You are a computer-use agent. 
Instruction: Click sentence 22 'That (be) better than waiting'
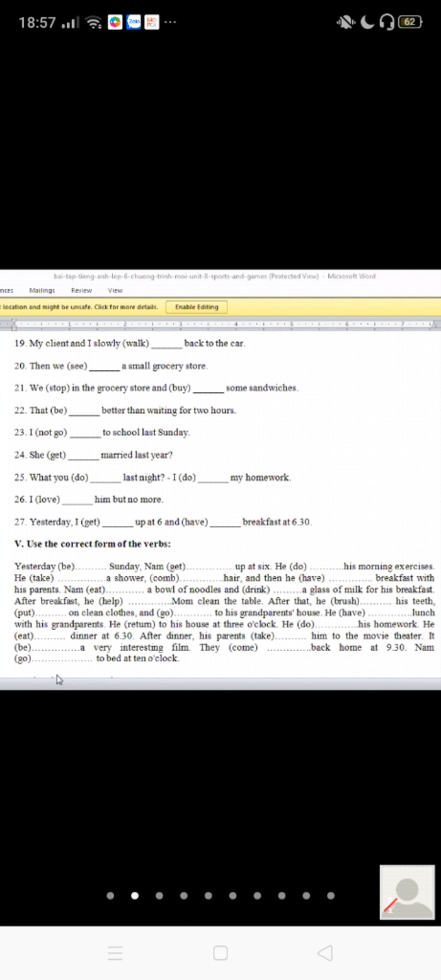(125, 410)
